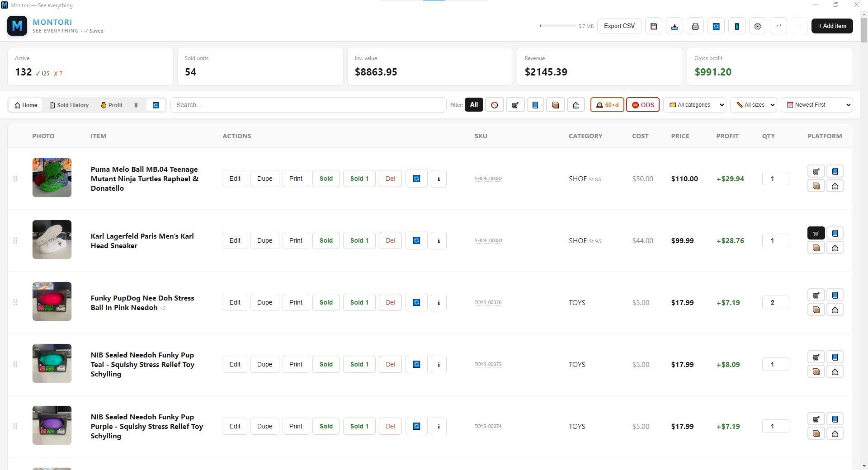Mark Needoh Teal as Sold

326,364
